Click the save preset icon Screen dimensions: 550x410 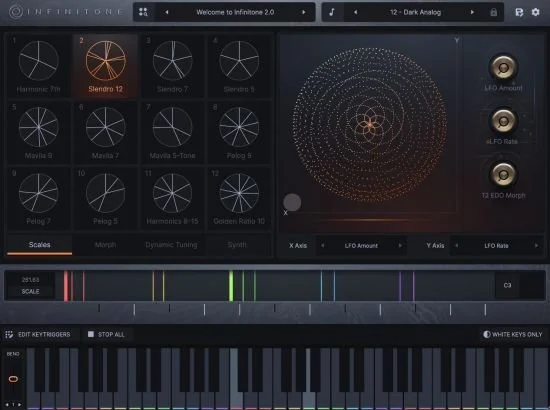(x=519, y=12)
